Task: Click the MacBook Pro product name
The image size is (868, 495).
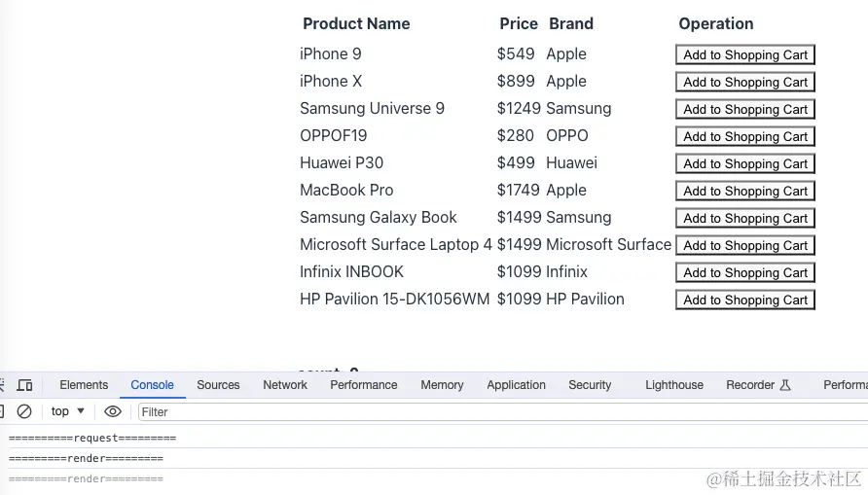Action: (346, 190)
